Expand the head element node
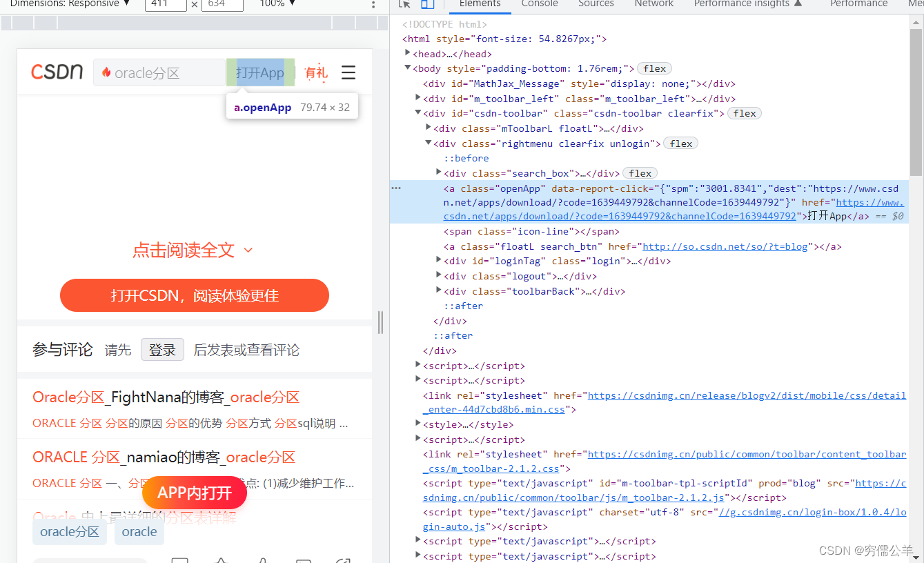The width and height of the screenshot is (924, 563). pos(408,53)
